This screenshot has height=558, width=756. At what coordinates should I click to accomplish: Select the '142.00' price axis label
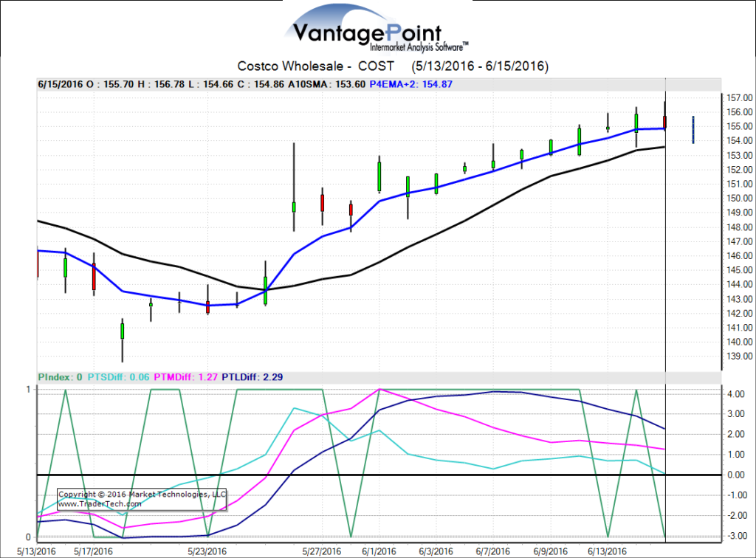pyautogui.click(x=740, y=313)
